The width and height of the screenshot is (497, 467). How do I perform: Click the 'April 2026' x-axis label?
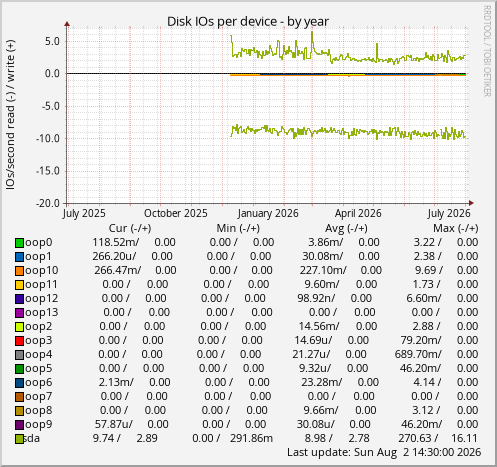point(358,213)
